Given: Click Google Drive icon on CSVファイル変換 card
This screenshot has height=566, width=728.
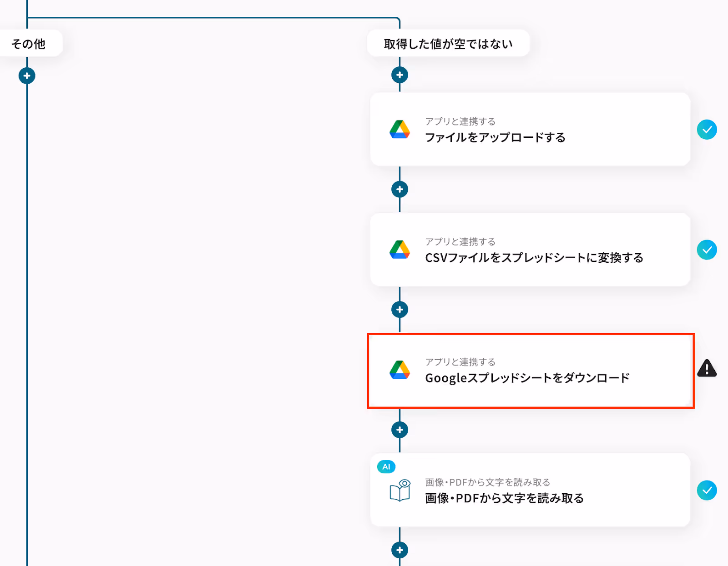Looking at the screenshot, I should (x=399, y=250).
